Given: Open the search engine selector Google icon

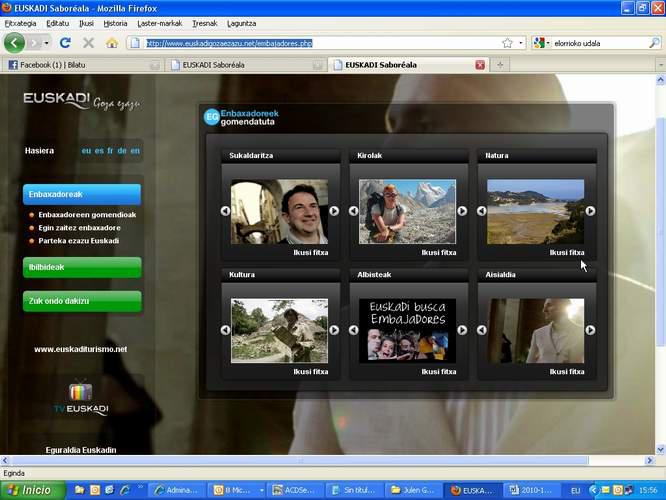Looking at the screenshot, I should [539, 43].
